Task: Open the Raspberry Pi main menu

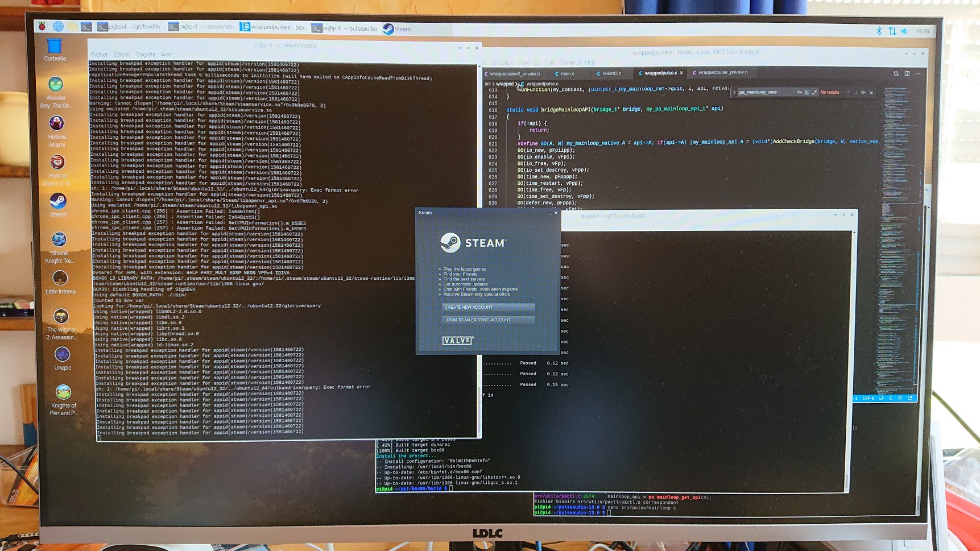Action: pos(42,26)
